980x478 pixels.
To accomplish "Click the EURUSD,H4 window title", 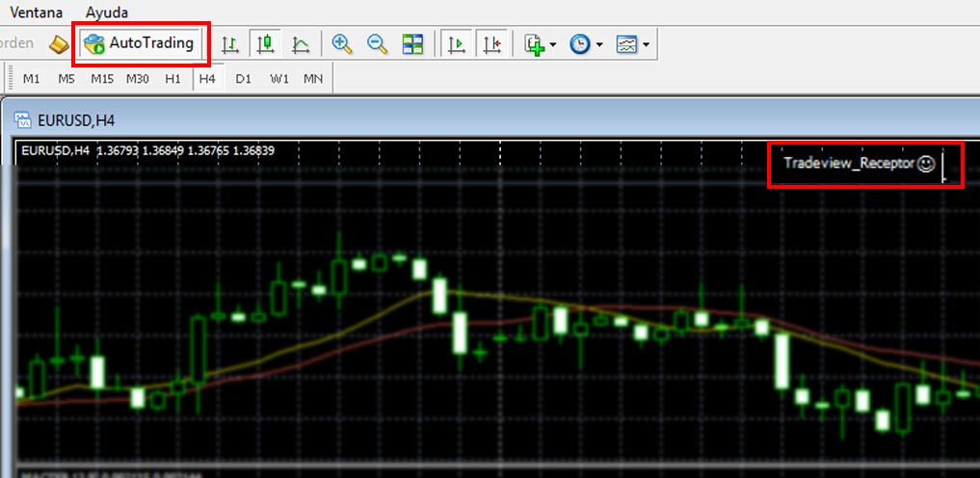I will click(76, 120).
